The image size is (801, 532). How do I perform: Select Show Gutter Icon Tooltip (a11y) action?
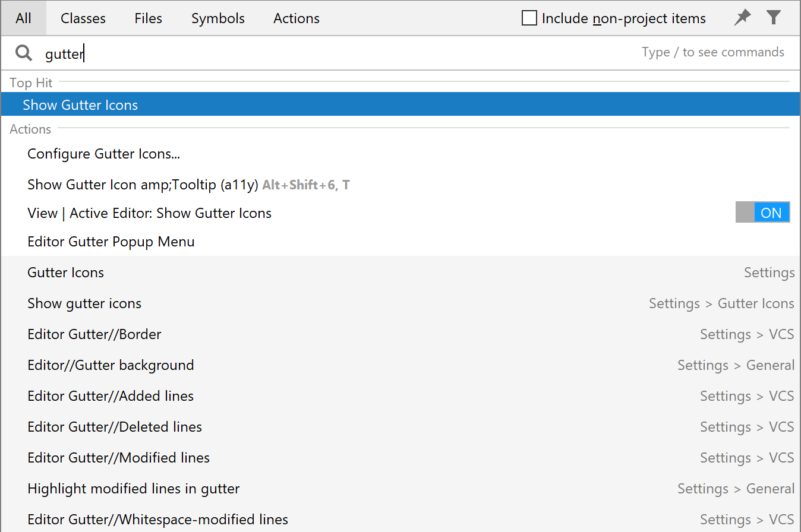pyautogui.click(x=400, y=185)
